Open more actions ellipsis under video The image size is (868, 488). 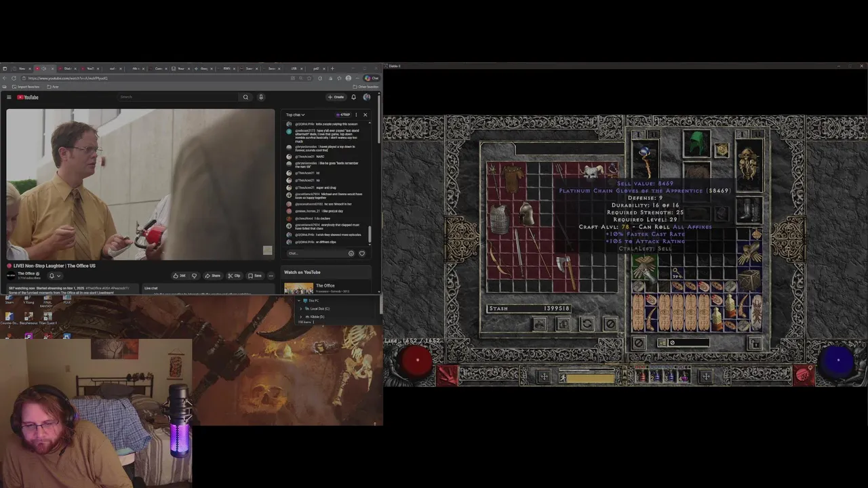coord(271,276)
